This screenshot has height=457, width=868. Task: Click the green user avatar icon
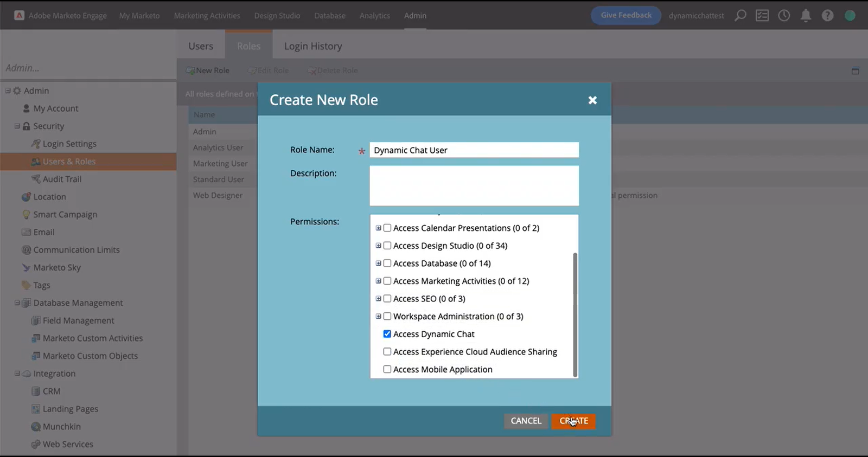[850, 16]
